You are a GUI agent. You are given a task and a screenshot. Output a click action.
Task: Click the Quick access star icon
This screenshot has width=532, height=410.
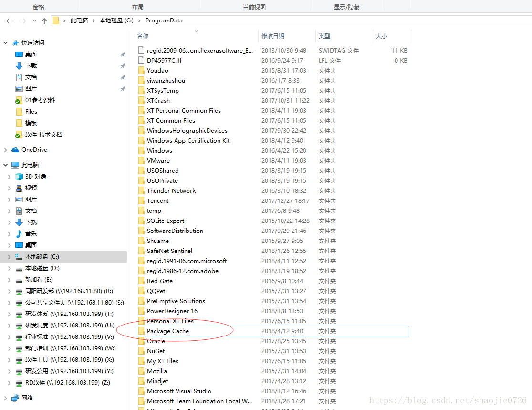[x=16, y=43]
